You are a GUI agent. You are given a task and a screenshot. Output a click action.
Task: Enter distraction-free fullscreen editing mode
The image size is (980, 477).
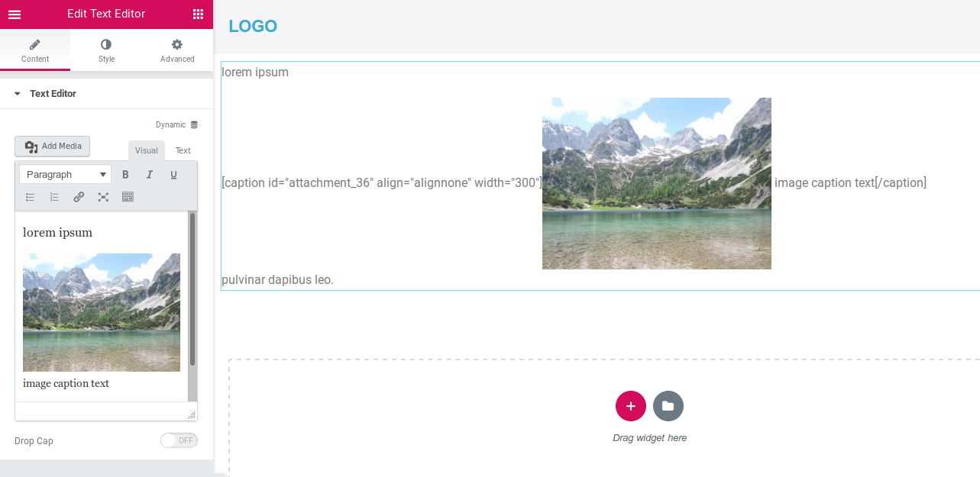102,196
